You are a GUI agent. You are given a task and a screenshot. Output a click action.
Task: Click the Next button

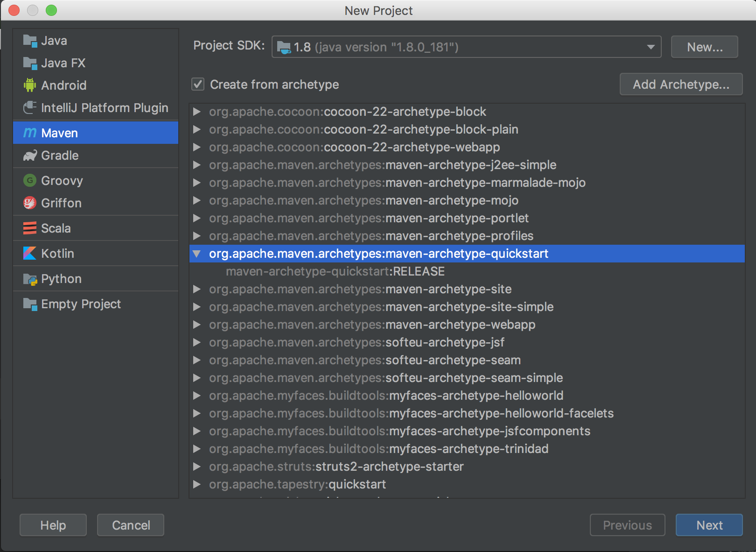709,525
